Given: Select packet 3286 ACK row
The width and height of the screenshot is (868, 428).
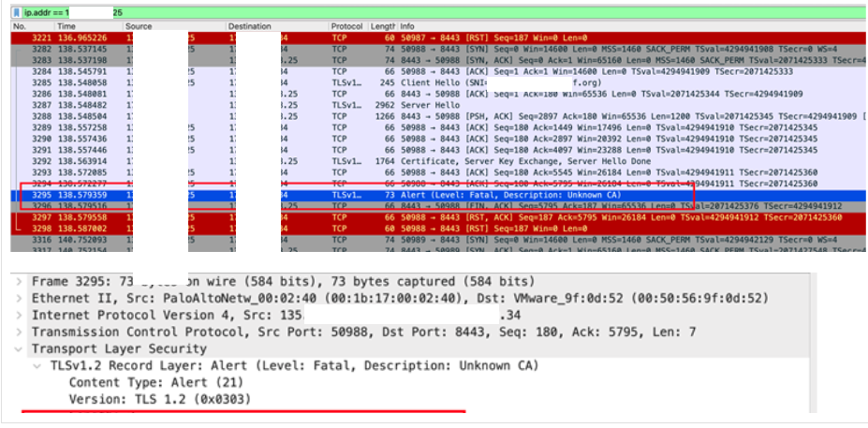Looking at the screenshot, I should click(x=438, y=94).
